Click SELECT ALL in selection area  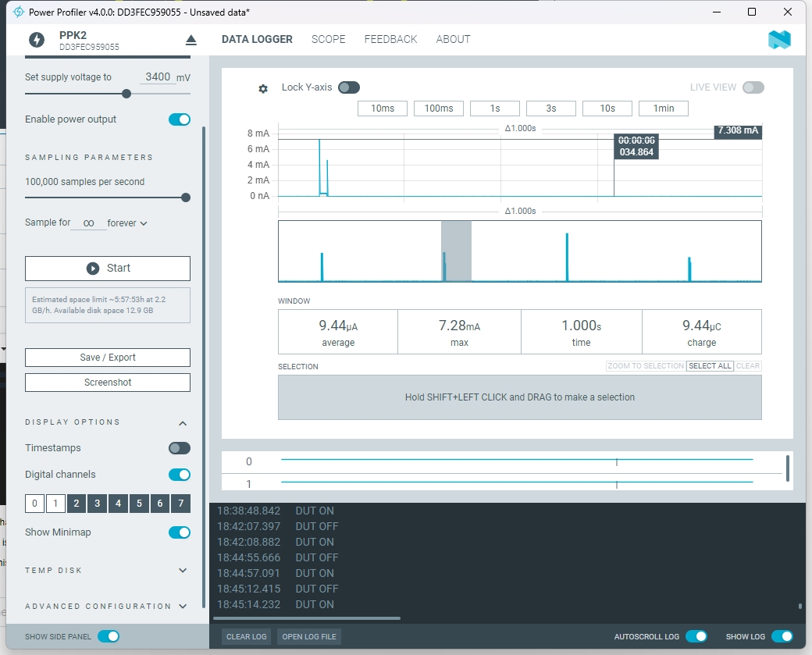point(710,366)
